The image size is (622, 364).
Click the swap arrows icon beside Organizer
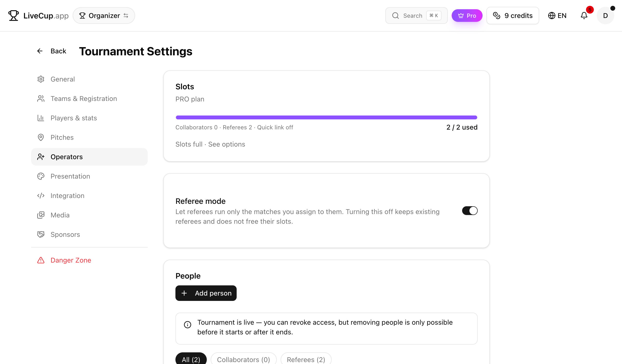coord(126,16)
